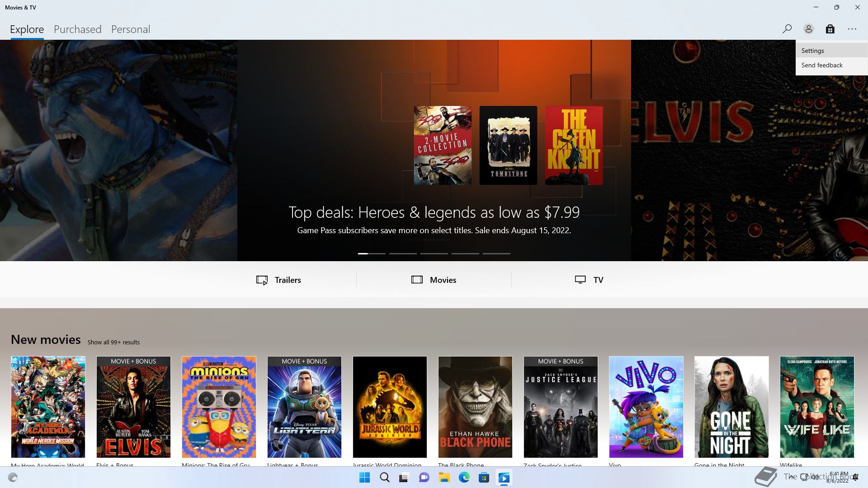Open the TV category
The height and width of the screenshot is (488, 868).
point(589,280)
